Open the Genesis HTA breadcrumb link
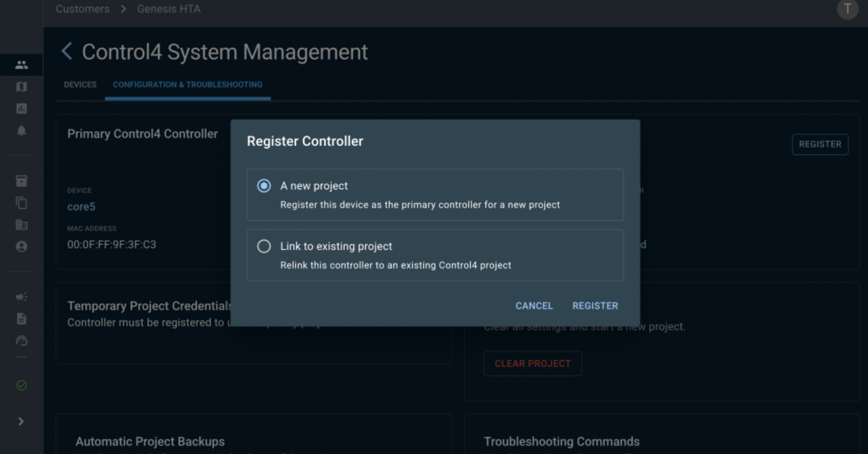Screen dimensions: 868x454 point(168,9)
